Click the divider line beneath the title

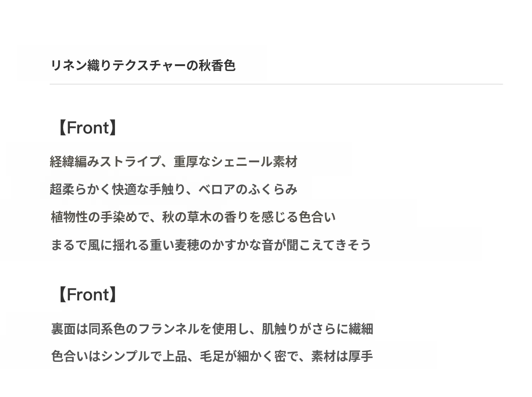tap(276, 84)
